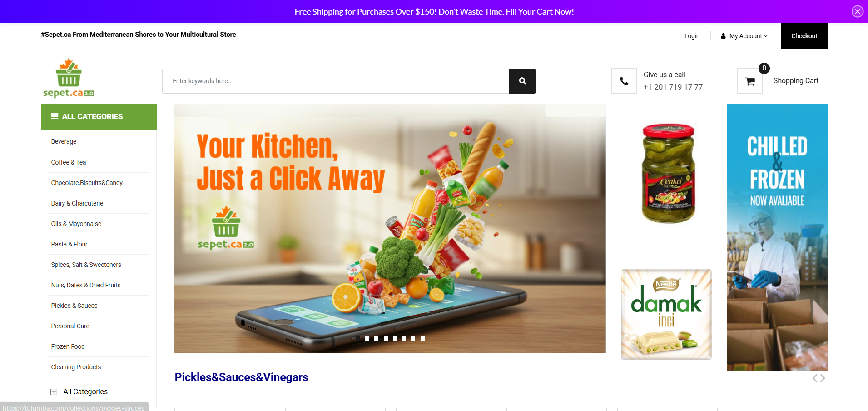Click the Checkout button
This screenshot has width=868, height=411.
[804, 36]
